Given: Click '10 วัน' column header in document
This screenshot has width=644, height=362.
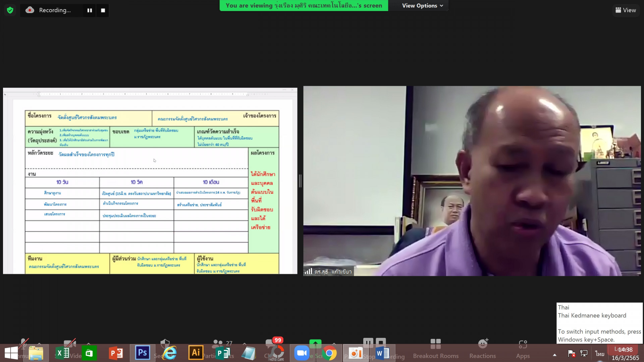Looking at the screenshot, I should (62, 182).
